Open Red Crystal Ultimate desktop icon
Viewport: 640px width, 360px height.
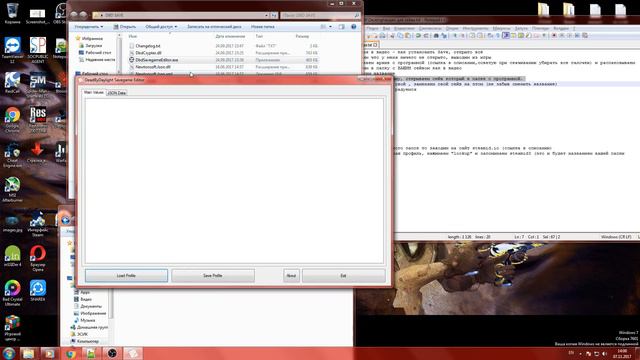pyautogui.click(x=12, y=293)
